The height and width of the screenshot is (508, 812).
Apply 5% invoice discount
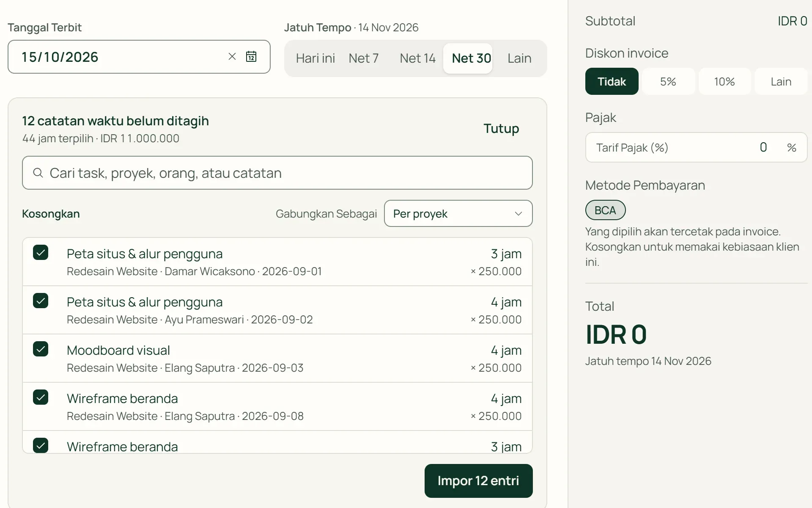(668, 81)
